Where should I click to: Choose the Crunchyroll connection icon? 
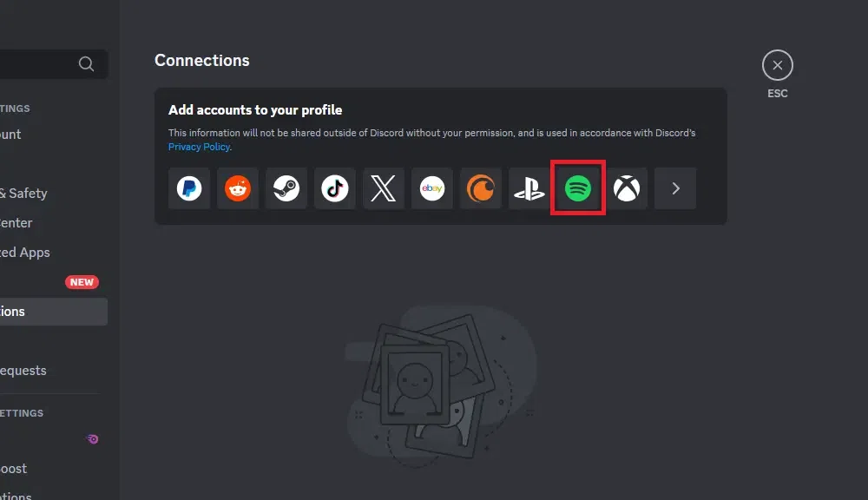click(481, 188)
